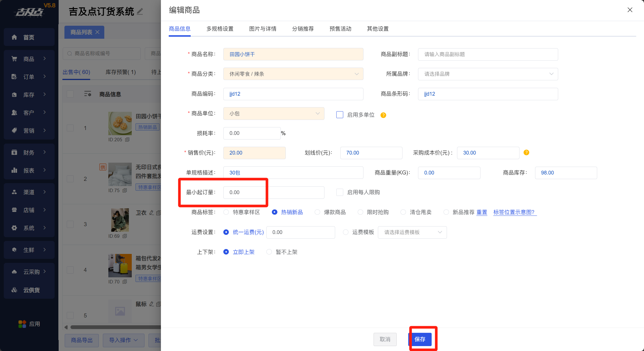Select the 暂不上架 radio option

coord(269,252)
